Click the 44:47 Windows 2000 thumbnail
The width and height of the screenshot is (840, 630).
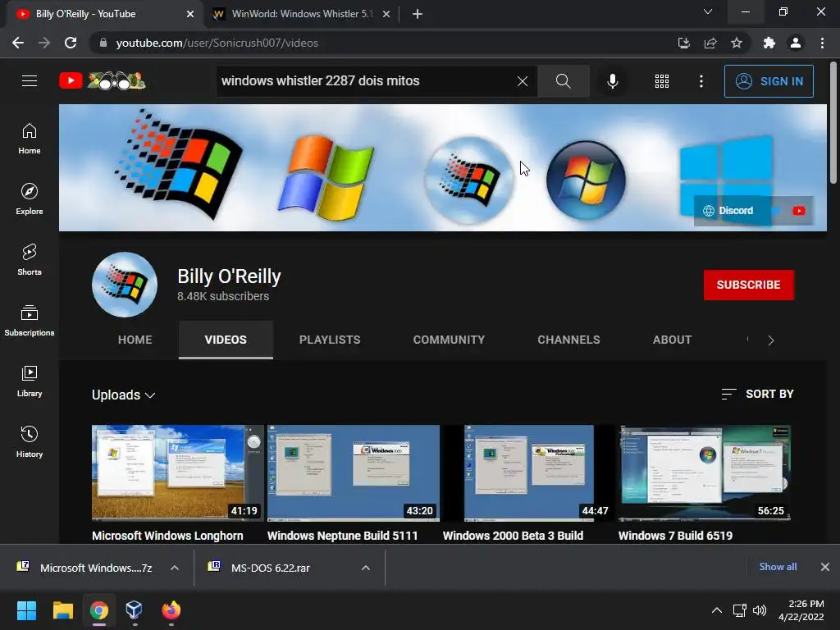point(529,473)
